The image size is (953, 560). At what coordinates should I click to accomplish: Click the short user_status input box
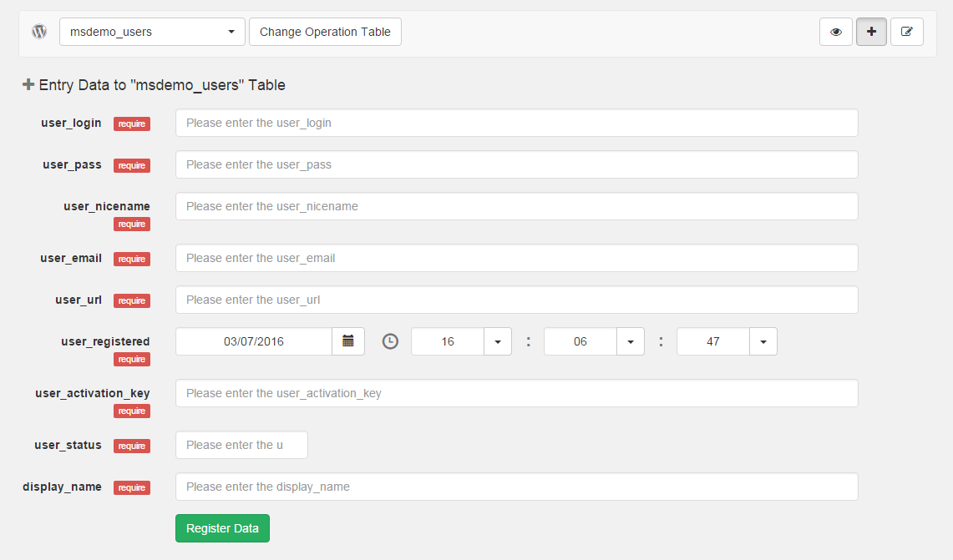241,445
